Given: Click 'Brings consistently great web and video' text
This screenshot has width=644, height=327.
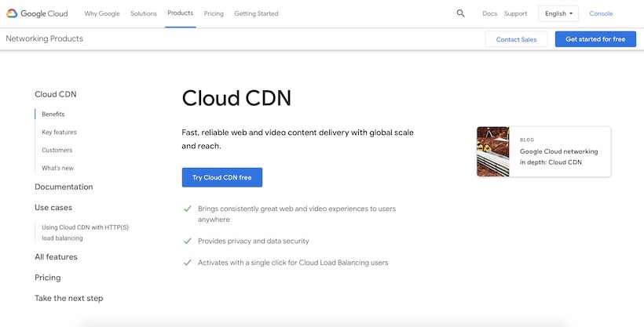Looking at the screenshot, I should (297, 214).
